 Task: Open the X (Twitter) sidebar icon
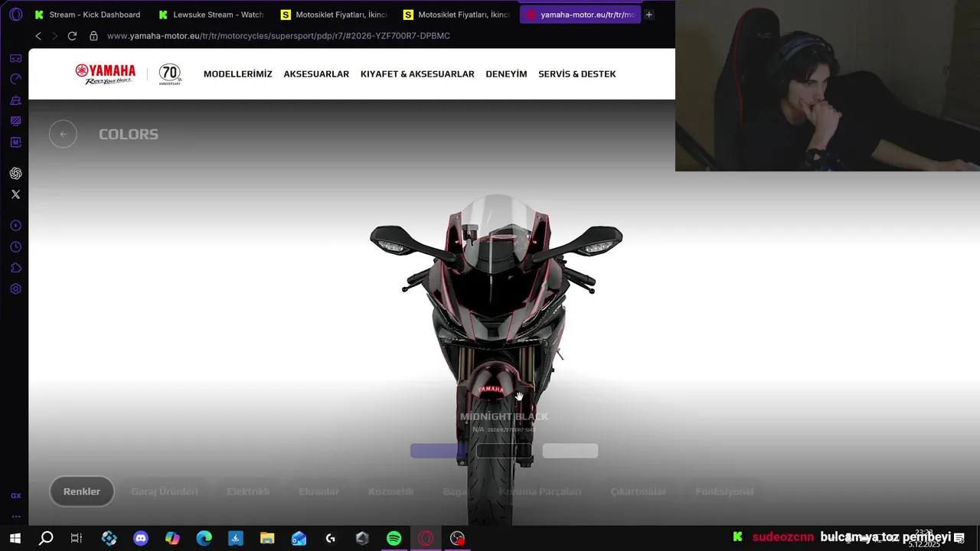pyautogui.click(x=15, y=194)
